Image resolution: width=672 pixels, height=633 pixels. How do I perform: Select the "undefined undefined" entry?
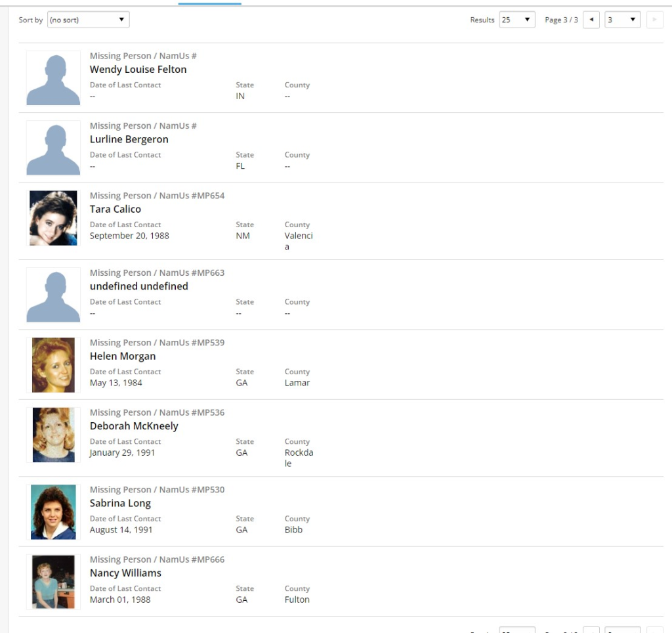pos(138,286)
